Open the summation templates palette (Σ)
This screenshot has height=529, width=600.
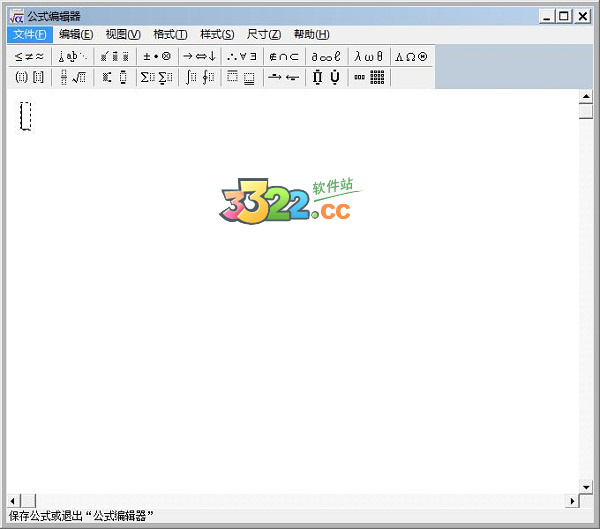point(157,77)
